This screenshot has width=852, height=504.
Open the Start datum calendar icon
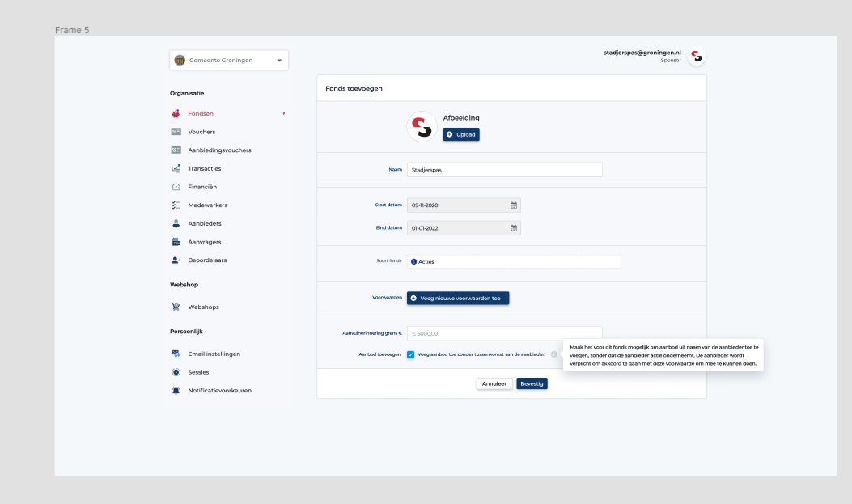tap(514, 205)
